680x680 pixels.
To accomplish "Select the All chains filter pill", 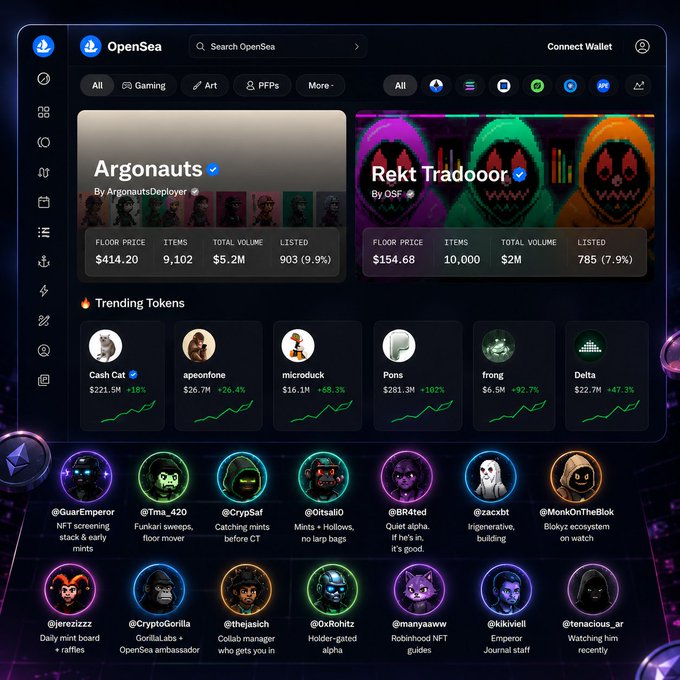I will 400,85.
